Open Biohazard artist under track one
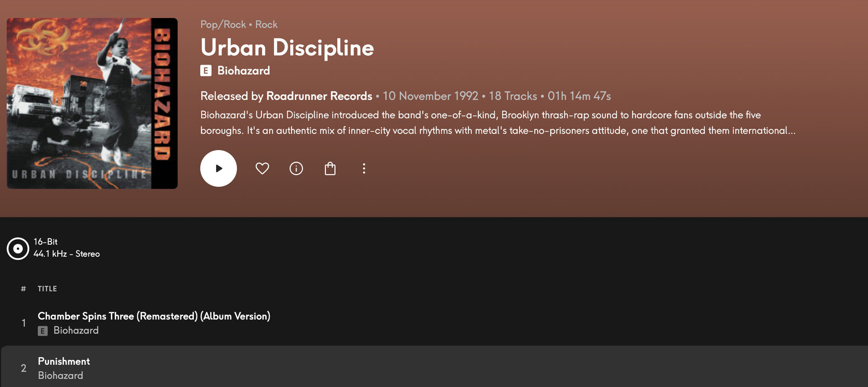This screenshot has width=868, height=387. coord(76,330)
